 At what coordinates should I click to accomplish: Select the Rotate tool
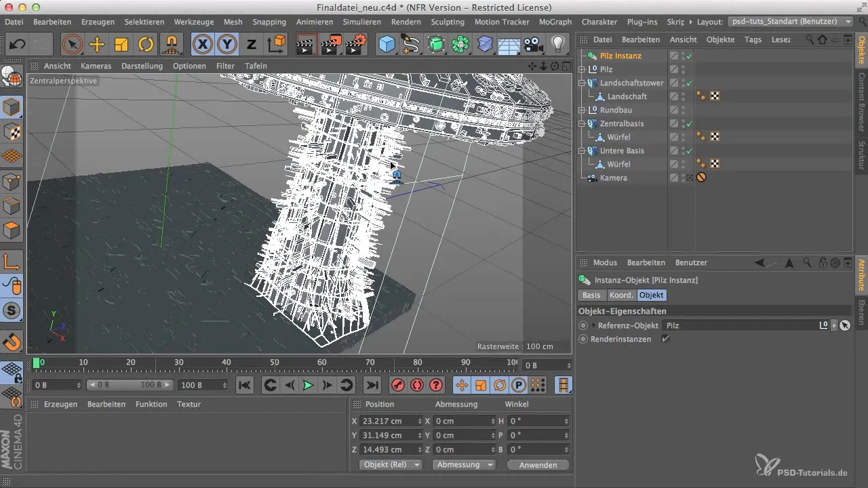coord(146,45)
